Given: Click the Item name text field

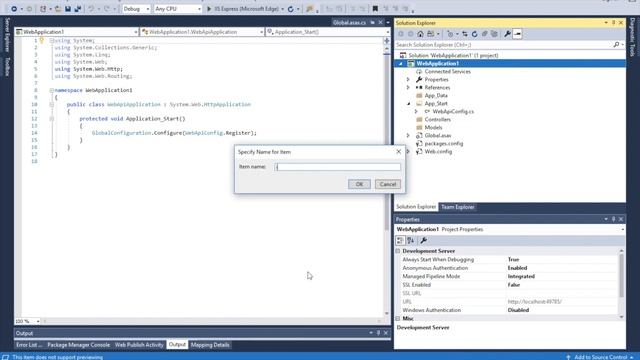Looking at the screenshot, I should coord(338,167).
